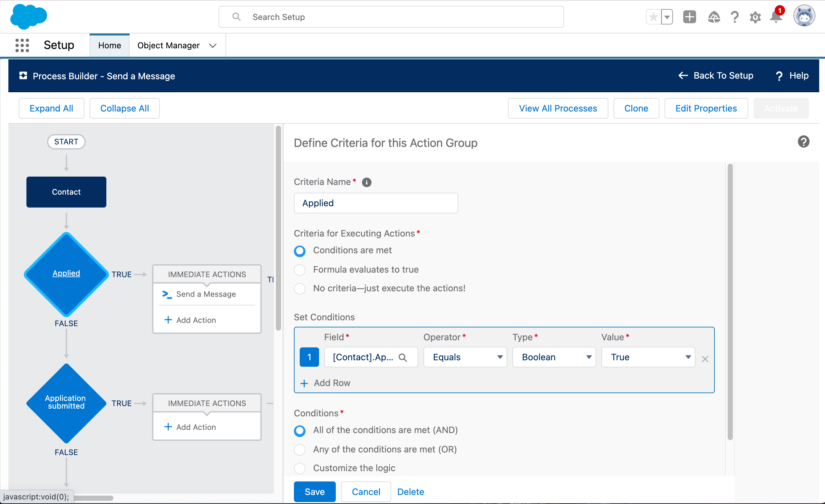The image size is (825, 504).
Task: Add Action under Applied immediate actions
Action: pyautogui.click(x=190, y=320)
